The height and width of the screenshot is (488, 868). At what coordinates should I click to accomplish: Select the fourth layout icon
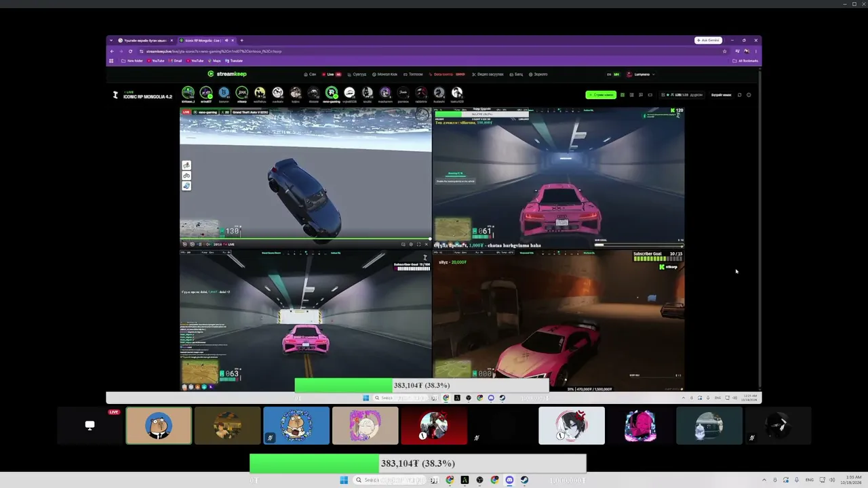tap(650, 95)
